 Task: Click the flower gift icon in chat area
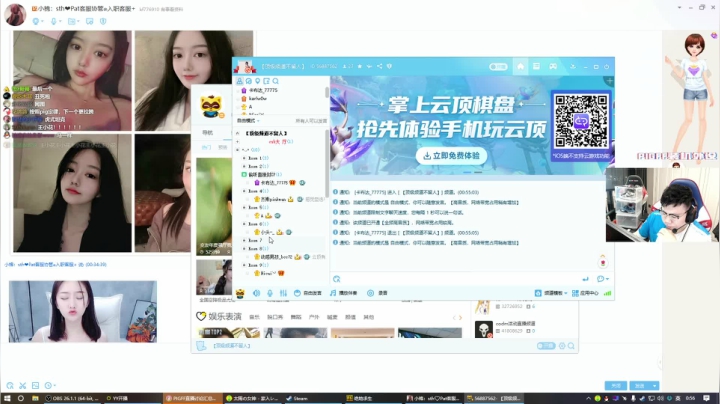click(x=603, y=262)
